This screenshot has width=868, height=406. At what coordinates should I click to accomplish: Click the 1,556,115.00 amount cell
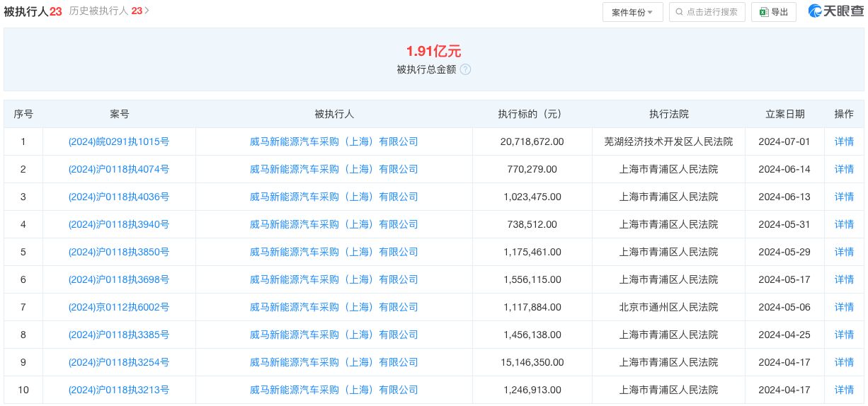point(532,279)
